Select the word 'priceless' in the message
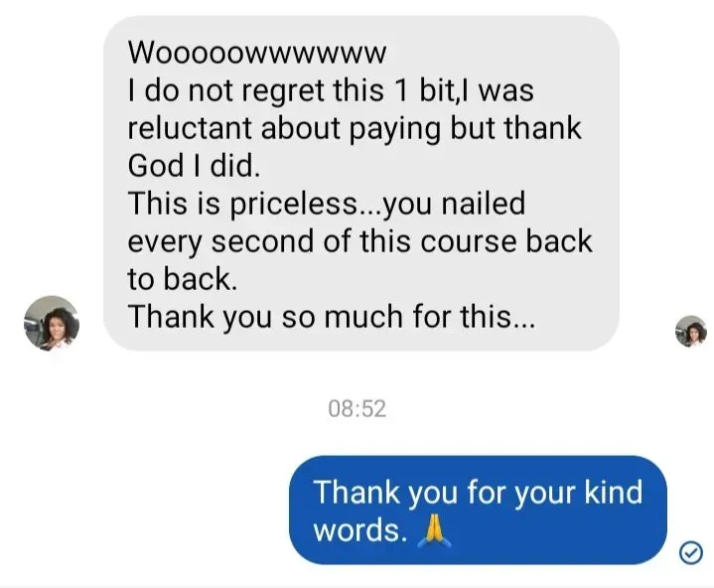 [294, 204]
